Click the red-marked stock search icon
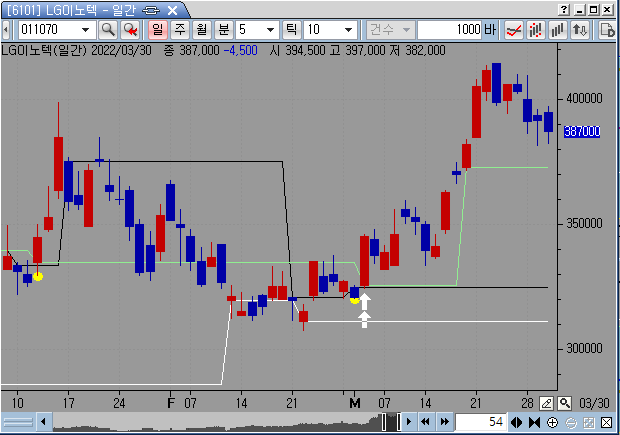Image resolution: width=620 pixels, height=435 pixels. coord(129,29)
